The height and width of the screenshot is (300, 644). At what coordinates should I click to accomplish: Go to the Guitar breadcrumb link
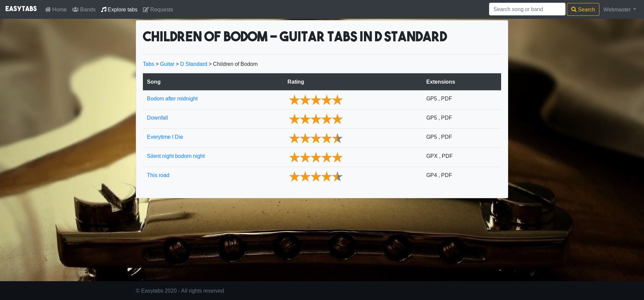[167, 64]
